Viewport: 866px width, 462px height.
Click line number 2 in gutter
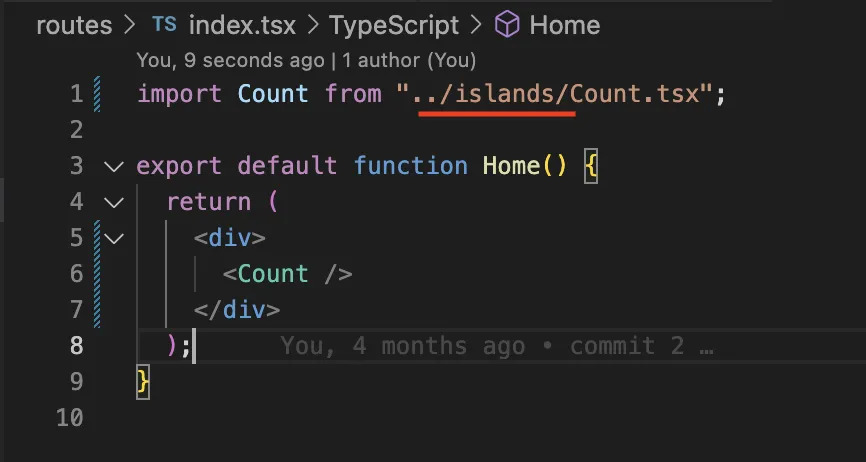point(76,131)
